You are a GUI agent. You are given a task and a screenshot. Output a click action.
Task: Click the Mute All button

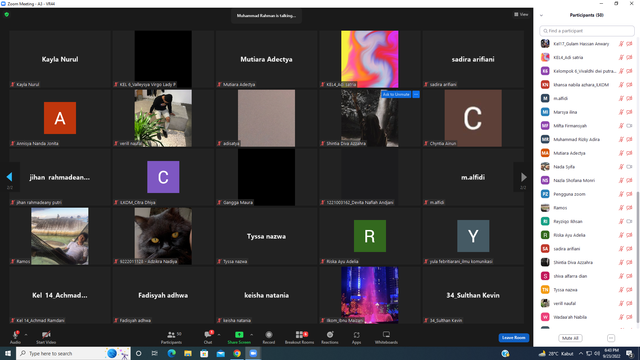point(570,338)
